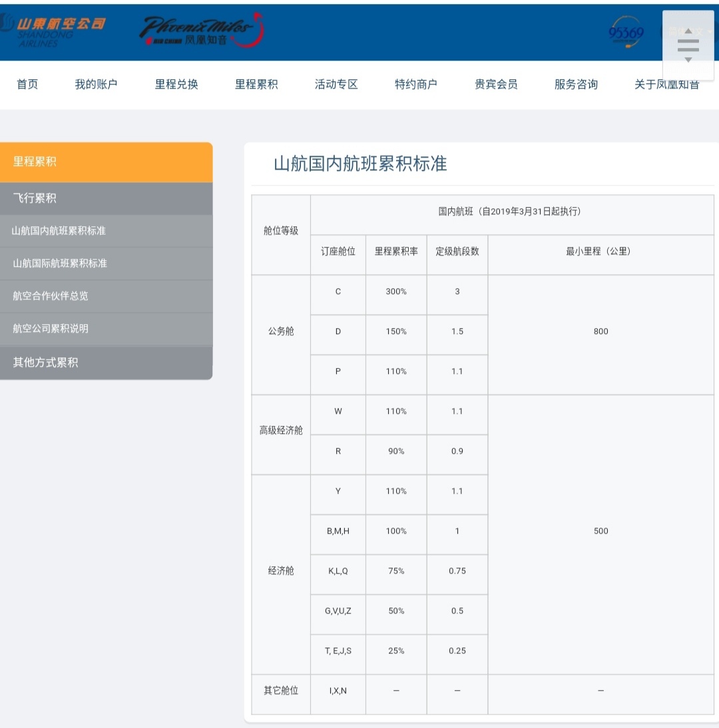This screenshot has height=728, width=719.
Task: Click the 订座舱位 column header
Action: coord(338,255)
